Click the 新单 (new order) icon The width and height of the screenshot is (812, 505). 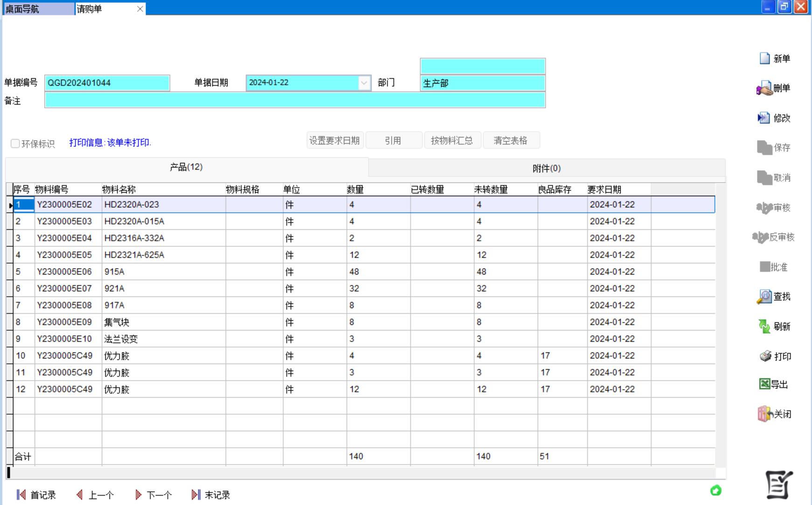765,58
